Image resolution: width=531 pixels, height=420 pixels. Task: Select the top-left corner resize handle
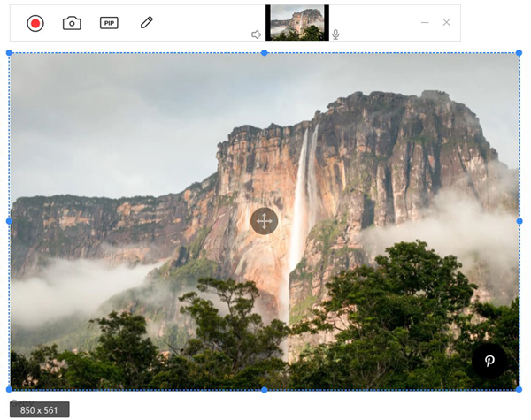click(10, 53)
